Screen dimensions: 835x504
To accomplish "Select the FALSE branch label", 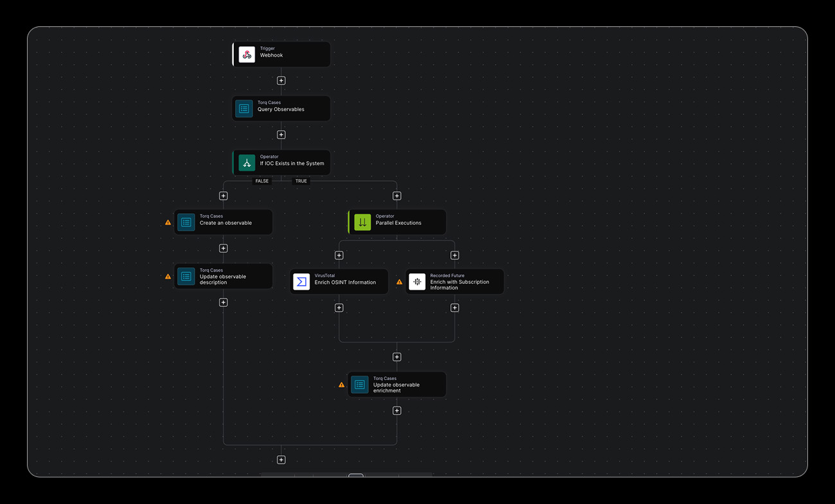I will click(x=262, y=181).
